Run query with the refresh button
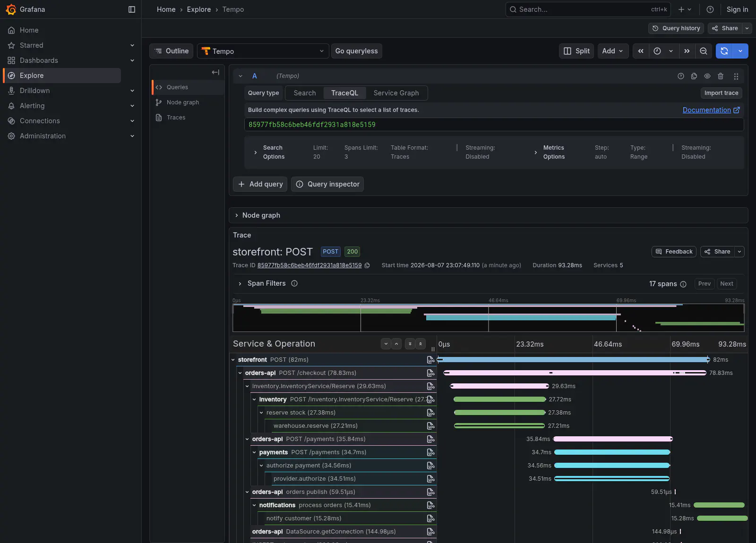 724,51
